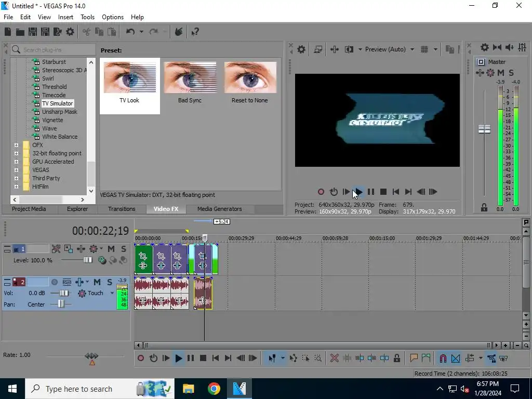Image resolution: width=532 pixels, height=399 pixels.
Task: Open Preview Properties gear in video preview
Action: [301, 49]
